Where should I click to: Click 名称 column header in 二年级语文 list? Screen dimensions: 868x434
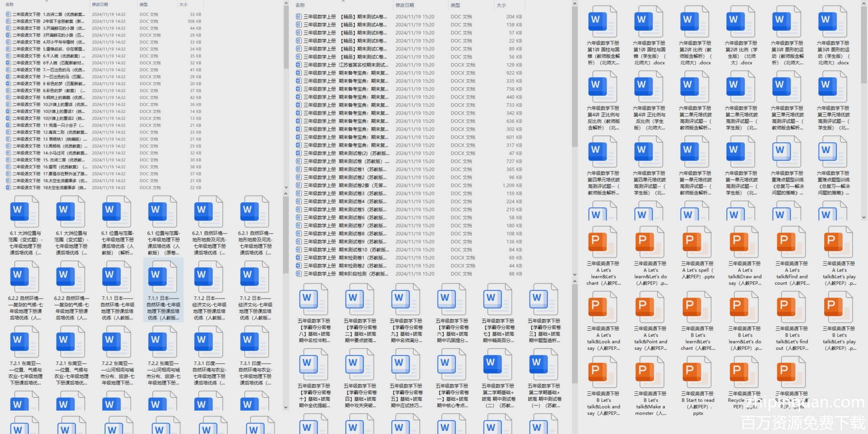coord(10,4)
